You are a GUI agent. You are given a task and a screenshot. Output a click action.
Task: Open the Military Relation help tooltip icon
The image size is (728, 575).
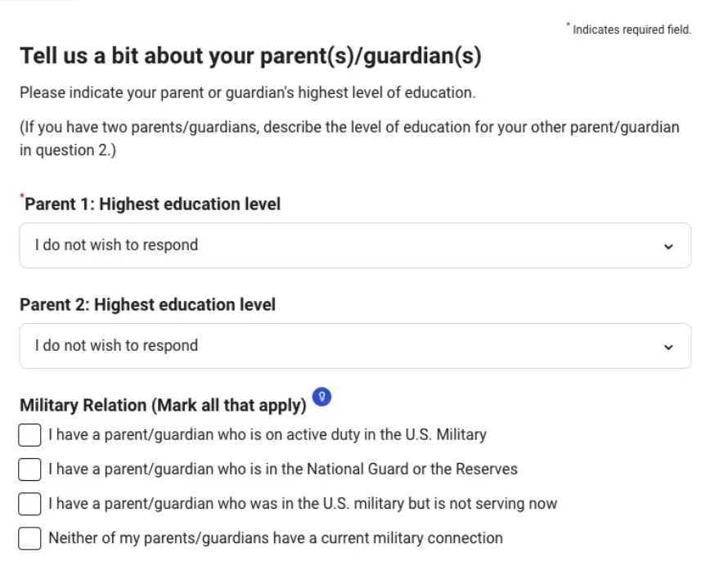[321, 397]
